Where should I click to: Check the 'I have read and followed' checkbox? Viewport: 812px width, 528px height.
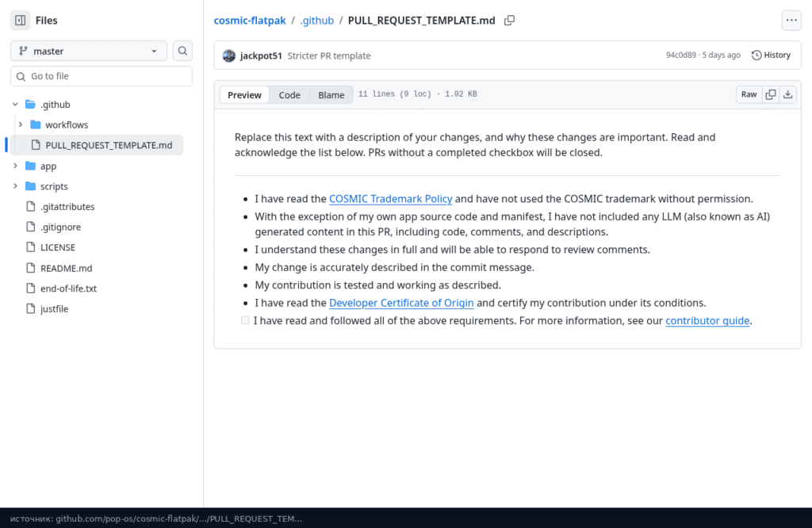245,320
